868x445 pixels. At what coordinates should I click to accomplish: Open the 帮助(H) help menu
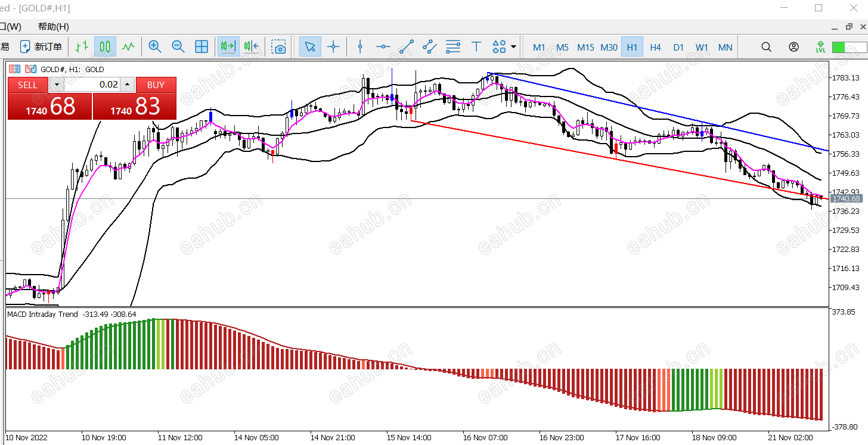click(x=53, y=27)
